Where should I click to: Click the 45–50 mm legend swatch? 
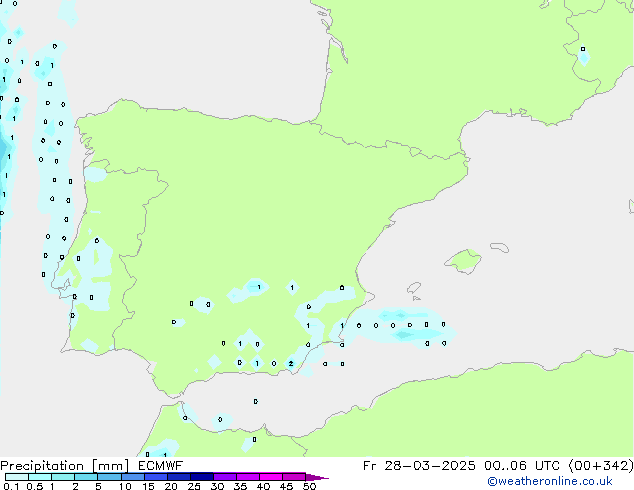click(294, 477)
